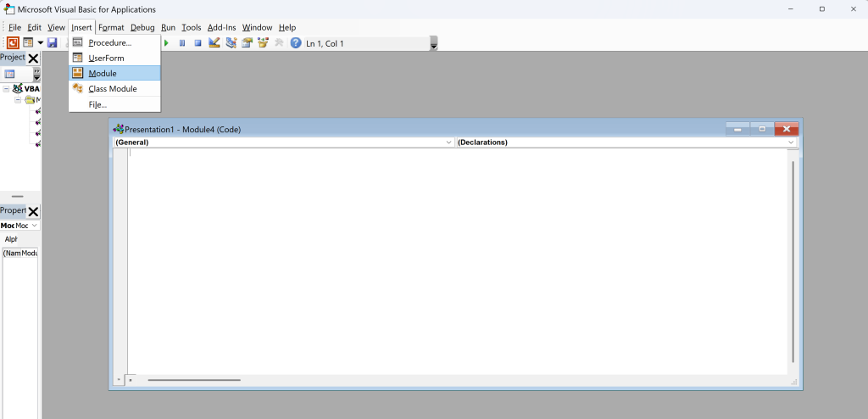
Task: Select the Modules folder icon in the tree
Action: (30, 100)
